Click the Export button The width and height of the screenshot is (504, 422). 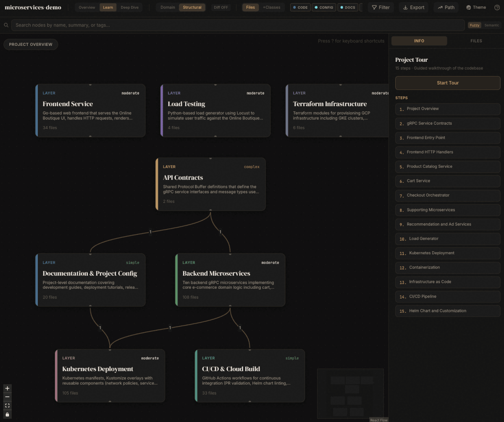click(414, 8)
